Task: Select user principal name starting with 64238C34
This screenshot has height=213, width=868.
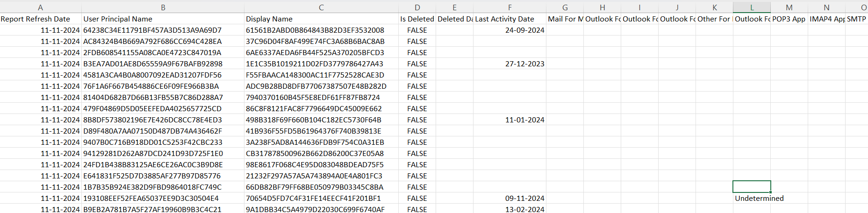Action: click(x=152, y=30)
